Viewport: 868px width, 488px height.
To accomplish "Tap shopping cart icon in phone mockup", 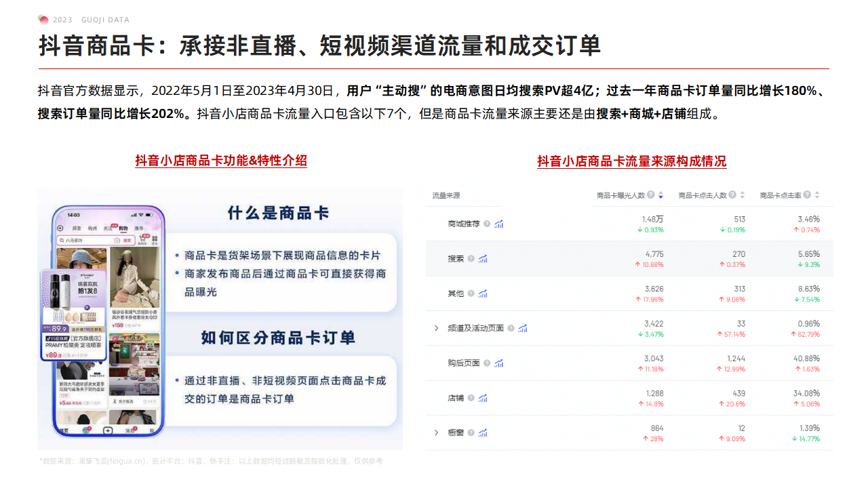I will pyautogui.click(x=143, y=239).
